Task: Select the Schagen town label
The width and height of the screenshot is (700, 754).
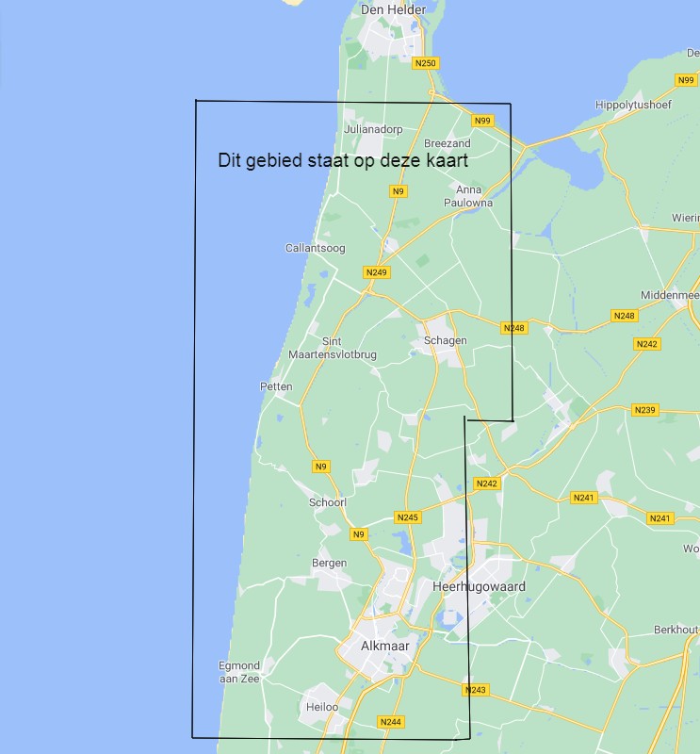Action: 445,340
